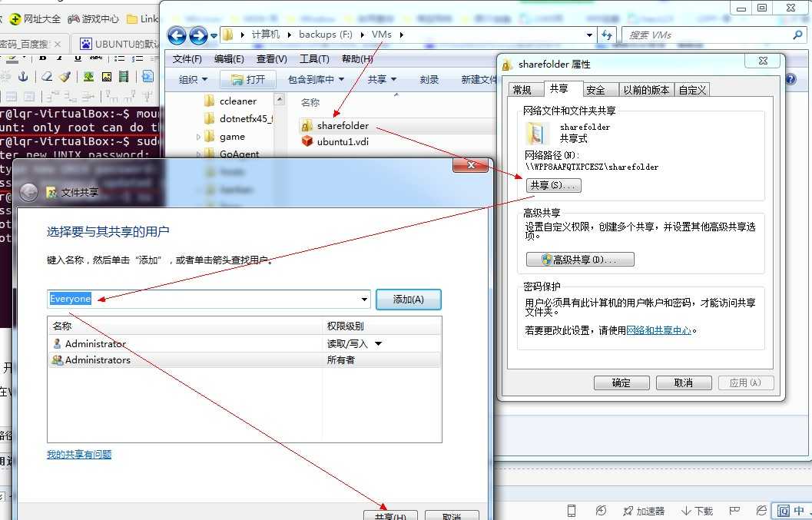
Task: Click the 权限级别 column header
Action: click(x=346, y=326)
